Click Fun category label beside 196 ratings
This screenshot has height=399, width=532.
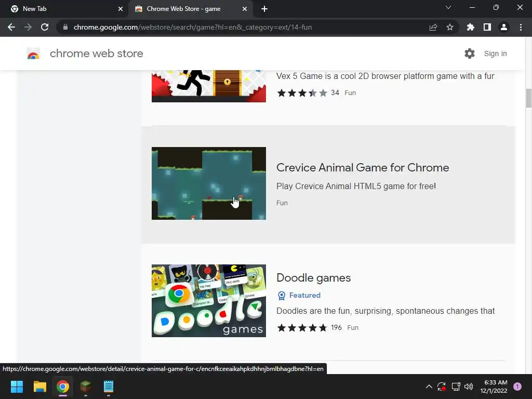[x=353, y=328]
